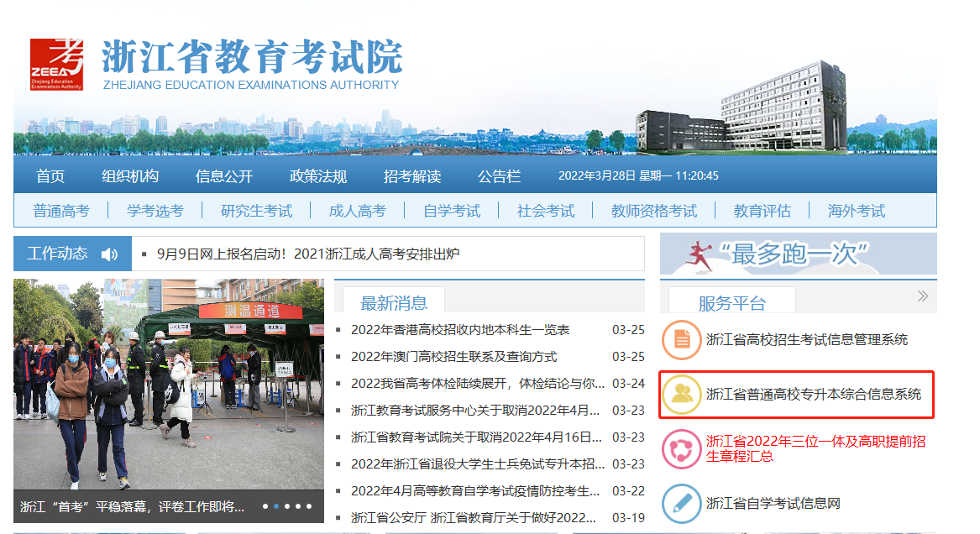980x534 pixels.
Task: Switch to the 最新消息 tab
Action: pos(394,303)
